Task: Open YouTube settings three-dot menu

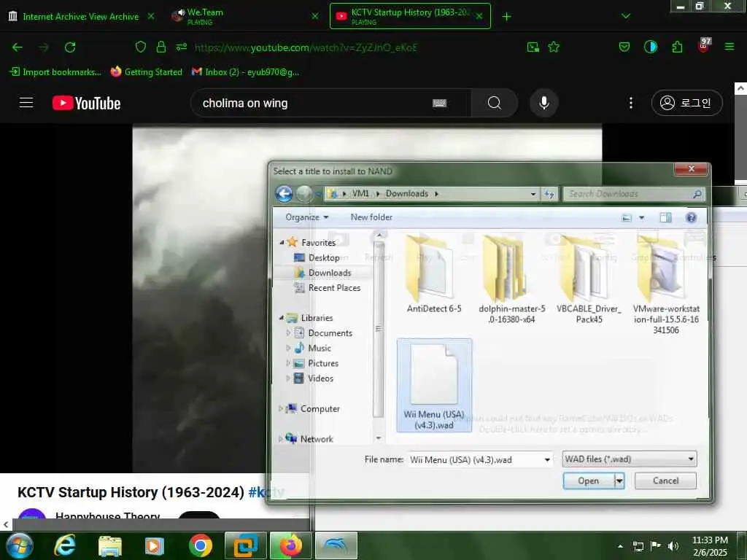Action: point(631,103)
